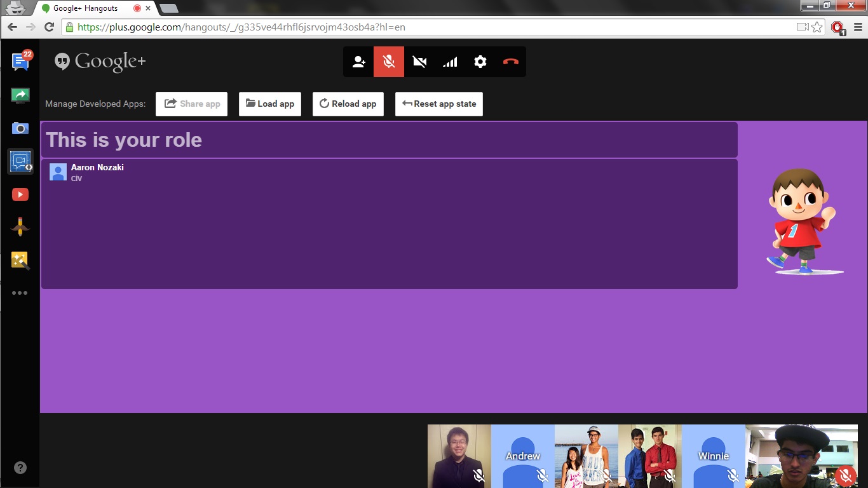This screenshot has height=488, width=868.
Task: Select Winnie's participant thumbnail
Action: point(714,456)
